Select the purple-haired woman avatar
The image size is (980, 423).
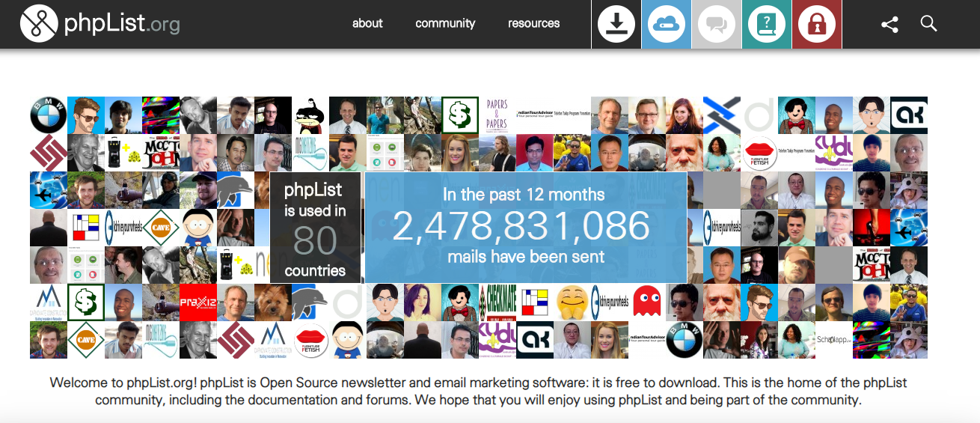click(423, 302)
